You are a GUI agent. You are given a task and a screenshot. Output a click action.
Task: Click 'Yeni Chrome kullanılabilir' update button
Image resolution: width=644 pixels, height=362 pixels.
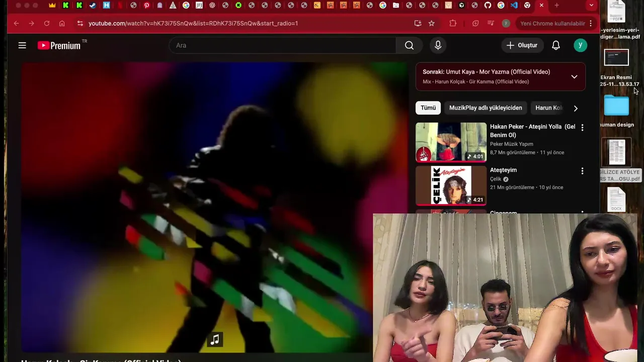552,23
